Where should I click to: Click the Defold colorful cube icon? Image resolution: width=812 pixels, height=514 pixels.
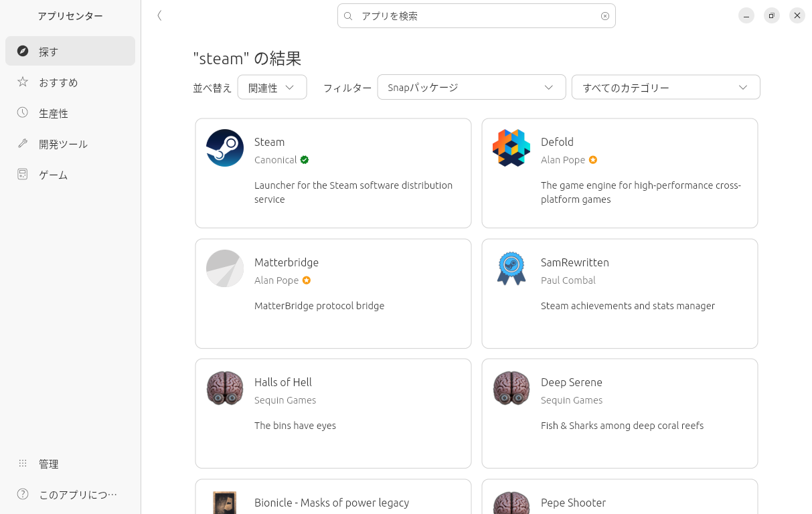(x=511, y=148)
